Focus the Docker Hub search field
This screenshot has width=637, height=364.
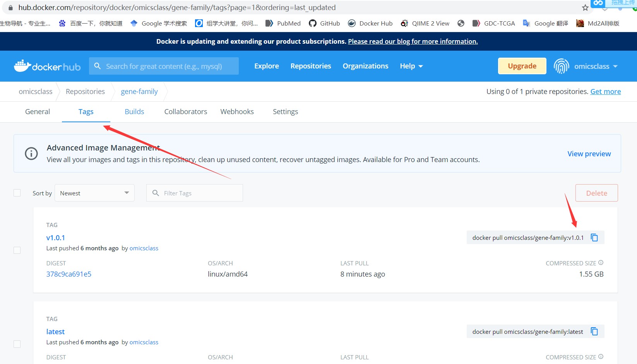coord(164,66)
